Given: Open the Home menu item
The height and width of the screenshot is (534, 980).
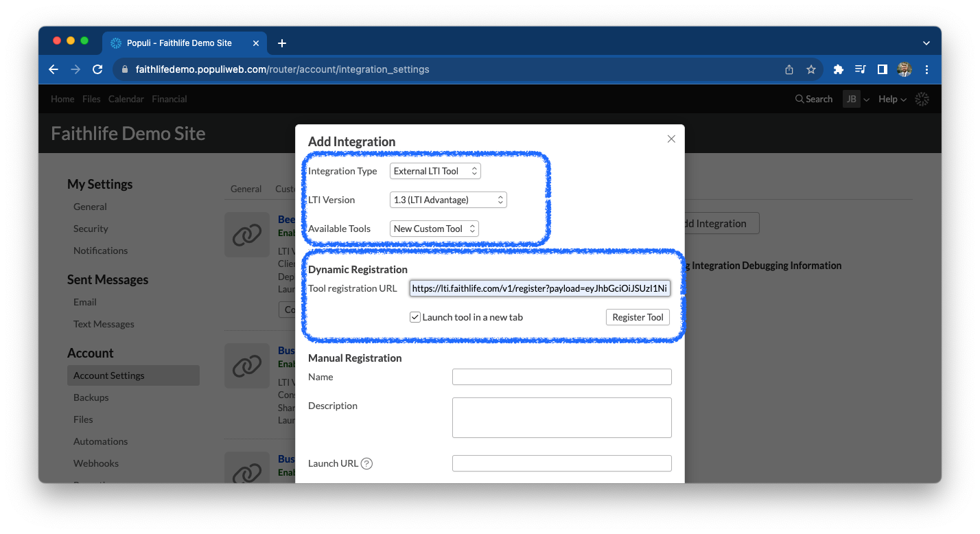Looking at the screenshot, I should click(x=62, y=99).
